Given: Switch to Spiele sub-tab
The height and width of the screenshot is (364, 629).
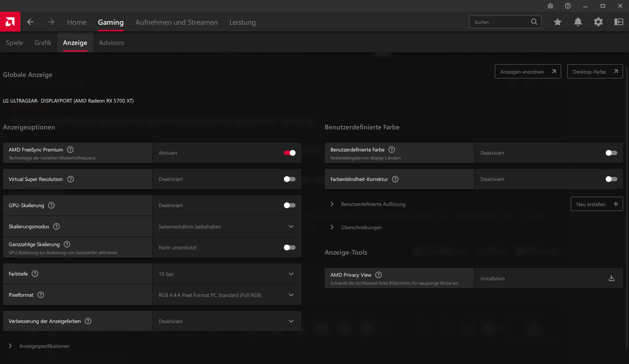Looking at the screenshot, I should click(x=15, y=43).
